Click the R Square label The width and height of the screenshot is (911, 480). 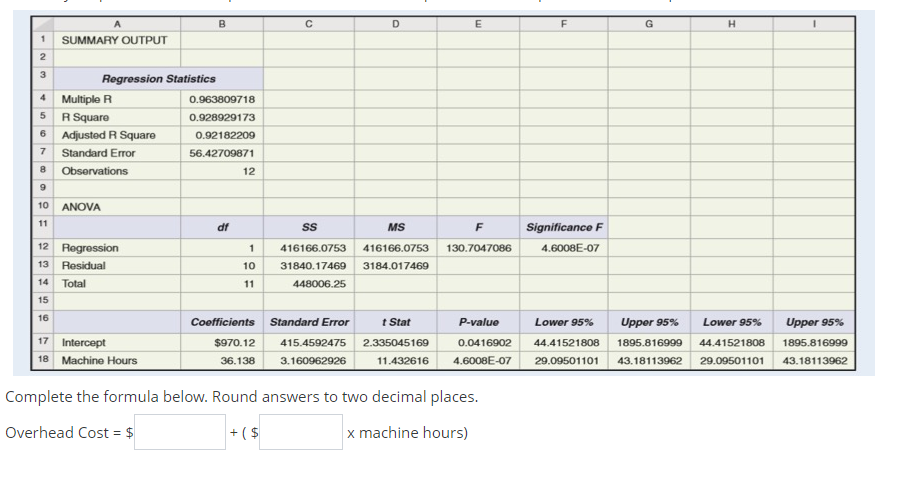coord(85,117)
